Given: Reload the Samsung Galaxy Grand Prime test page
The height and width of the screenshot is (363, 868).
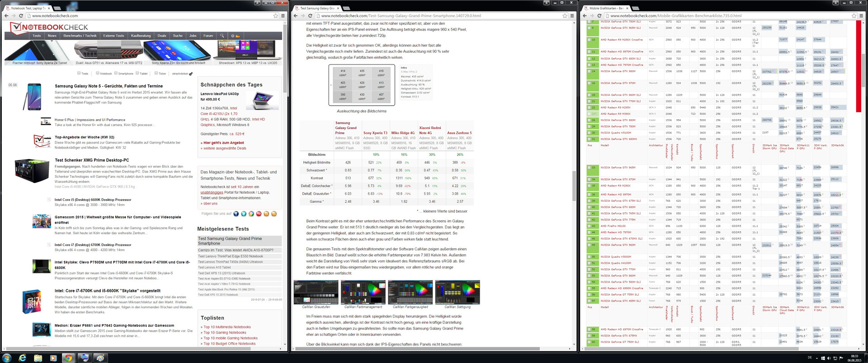Looking at the screenshot, I should click(x=310, y=16).
